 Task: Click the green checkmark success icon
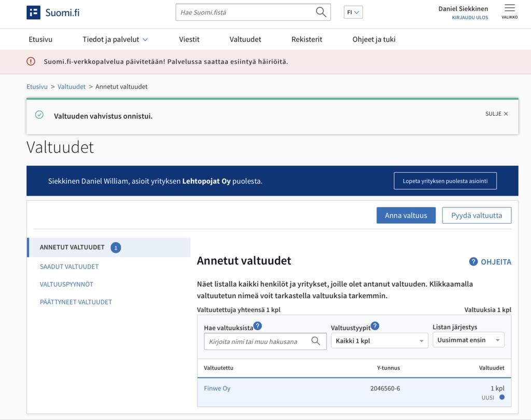click(x=39, y=115)
